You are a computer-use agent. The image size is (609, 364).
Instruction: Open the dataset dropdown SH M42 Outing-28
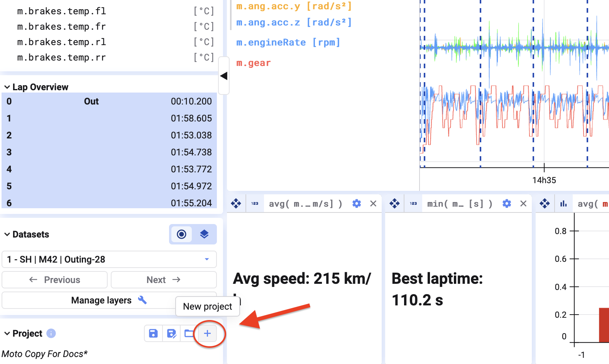(x=109, y=260)
